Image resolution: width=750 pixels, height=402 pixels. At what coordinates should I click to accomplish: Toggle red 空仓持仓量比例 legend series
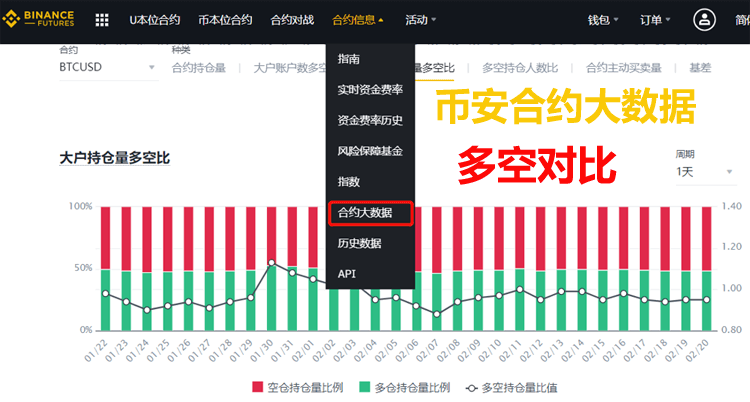[x=298, y=387]
